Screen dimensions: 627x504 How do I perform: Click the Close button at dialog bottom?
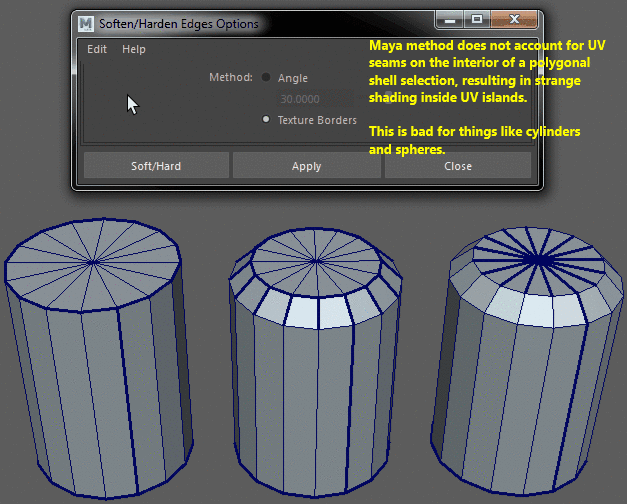coord(458,166)
